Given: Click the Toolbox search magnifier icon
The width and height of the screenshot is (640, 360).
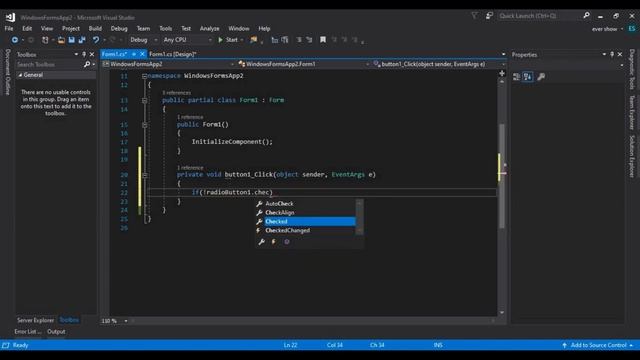Looking at the screenshot, I should [x=87, y=64].
